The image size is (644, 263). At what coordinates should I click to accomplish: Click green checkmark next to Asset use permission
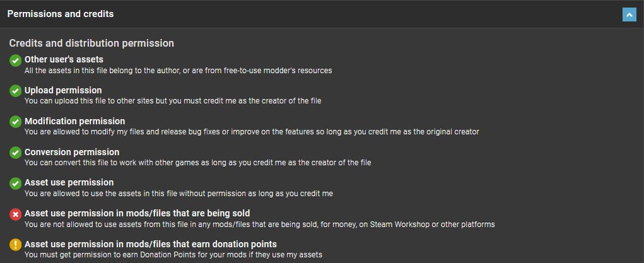pyautogui.click(x=15, y=184)
